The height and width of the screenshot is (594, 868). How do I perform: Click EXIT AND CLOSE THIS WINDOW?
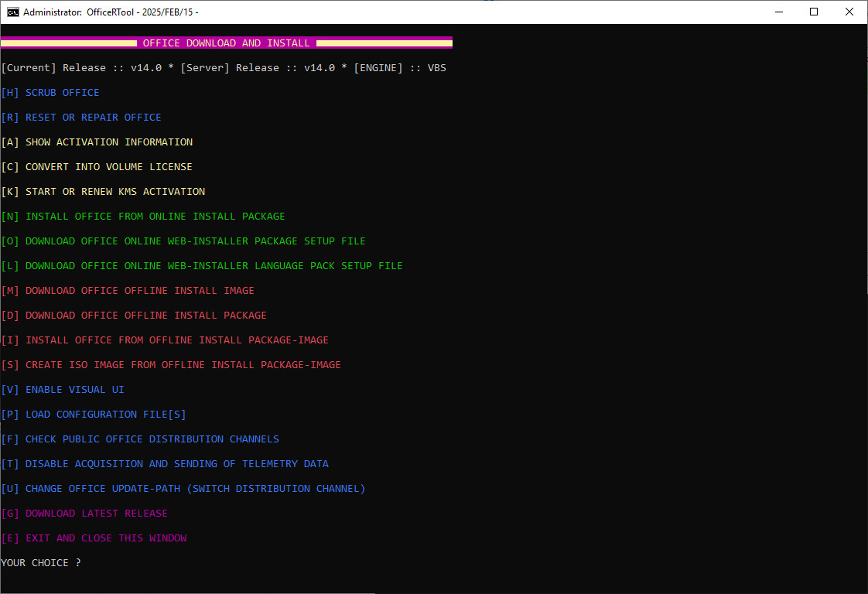[x=106, y=538]
